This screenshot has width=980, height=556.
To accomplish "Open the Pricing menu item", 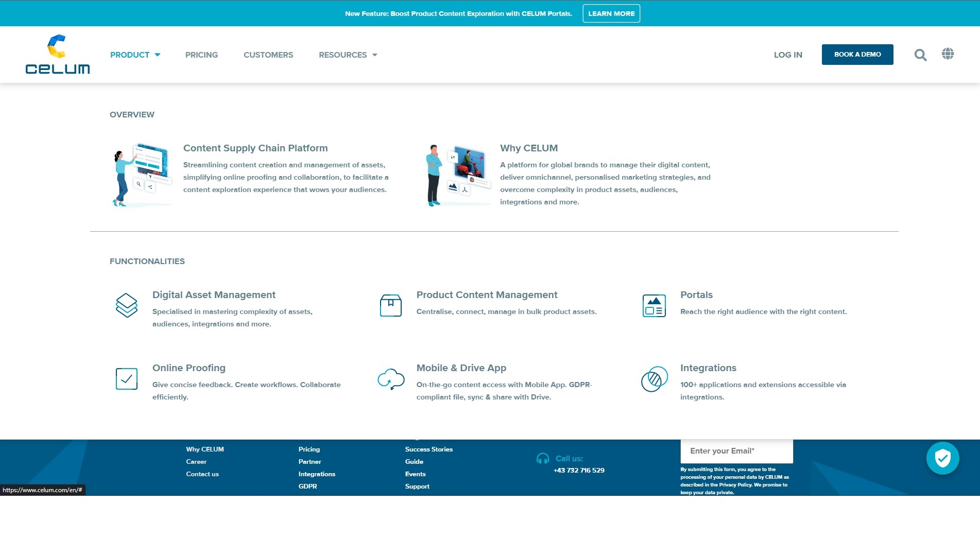I will click(x=201, y=55).
